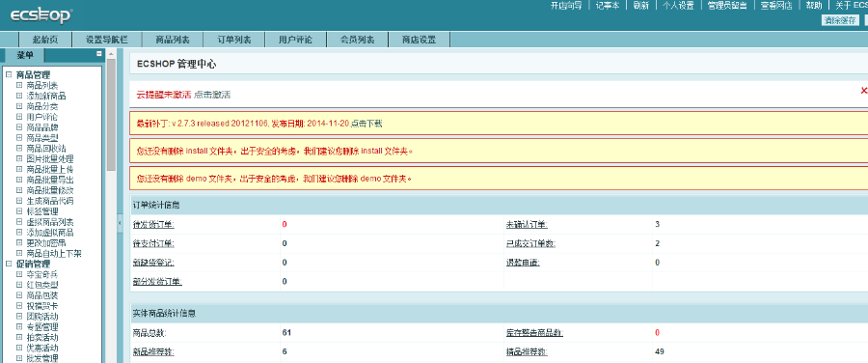
Task: Click 点击激活 to activate cloud reminders
Action: tap(212, 95)
